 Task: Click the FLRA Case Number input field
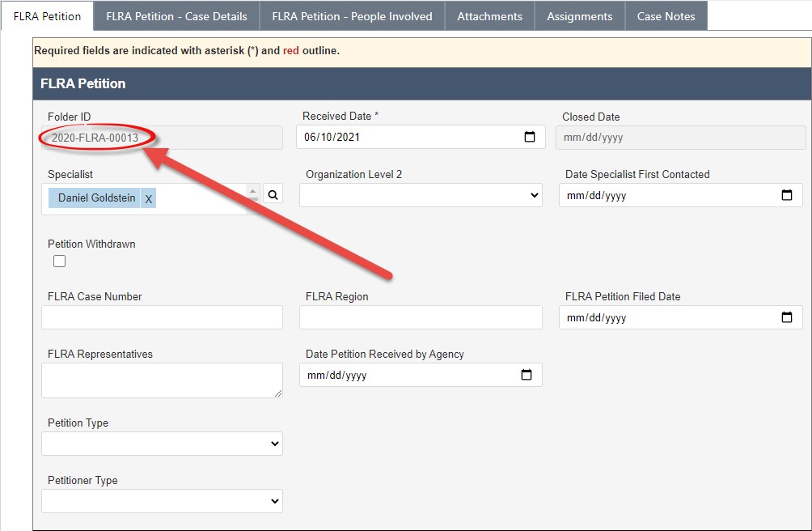coord(162,317)
